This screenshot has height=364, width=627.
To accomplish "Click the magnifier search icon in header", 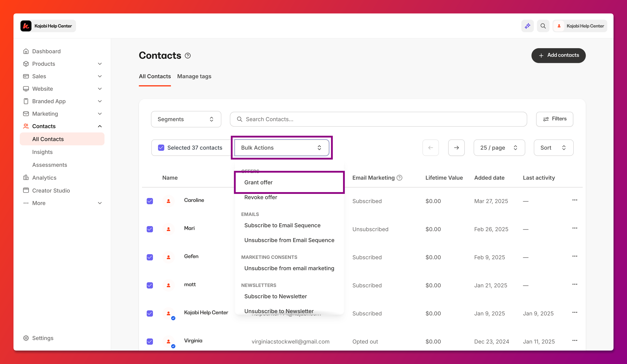I will click(543, 26).
